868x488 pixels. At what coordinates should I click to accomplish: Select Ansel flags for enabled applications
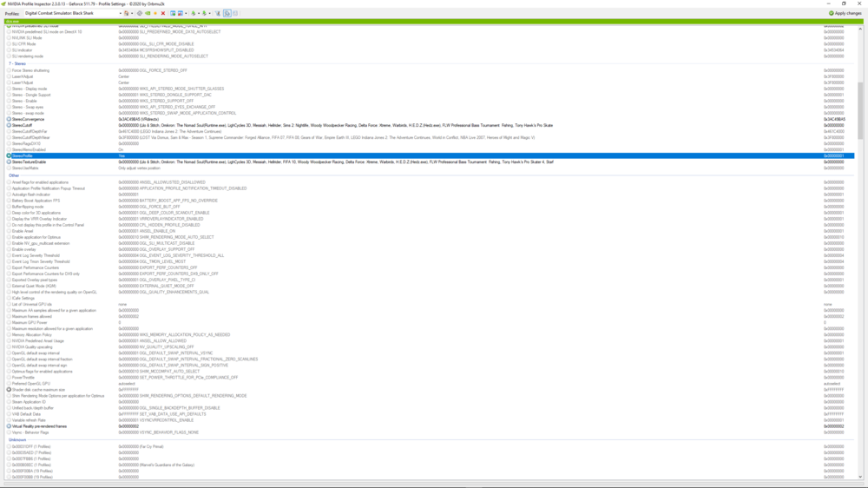tap(429, 182)
